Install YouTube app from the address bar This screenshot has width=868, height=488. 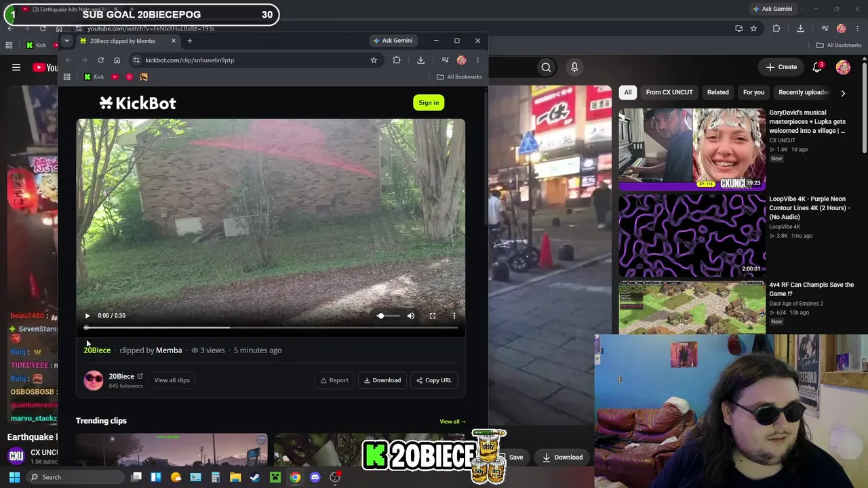[738, 28]
